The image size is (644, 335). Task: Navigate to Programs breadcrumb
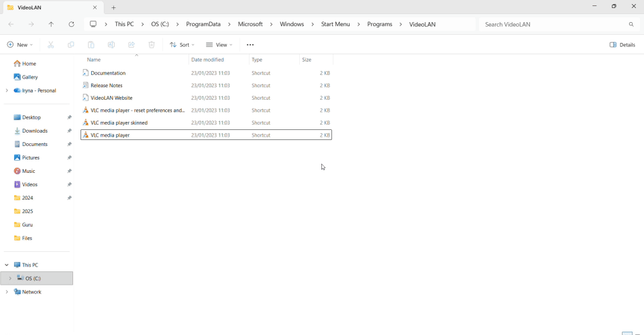coord(380,24)
